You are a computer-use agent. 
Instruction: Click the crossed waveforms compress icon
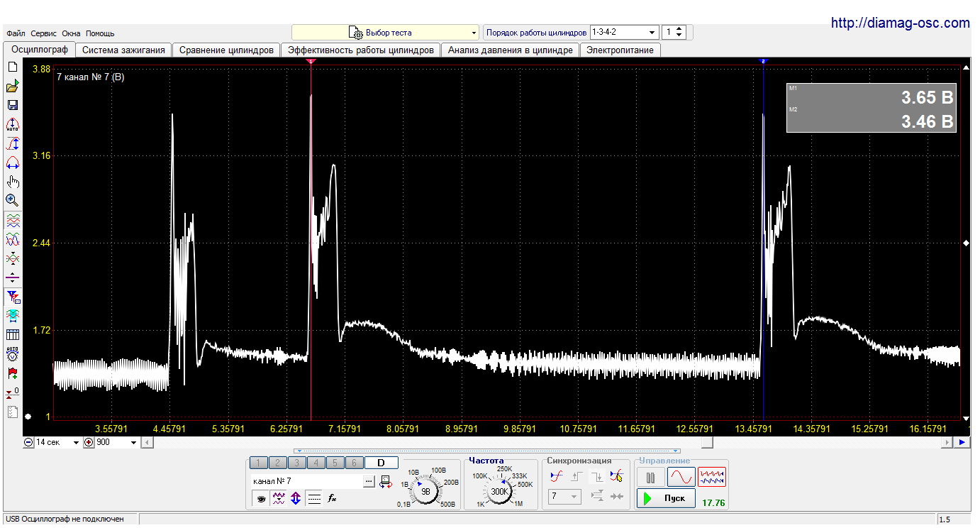pos(12,258)
